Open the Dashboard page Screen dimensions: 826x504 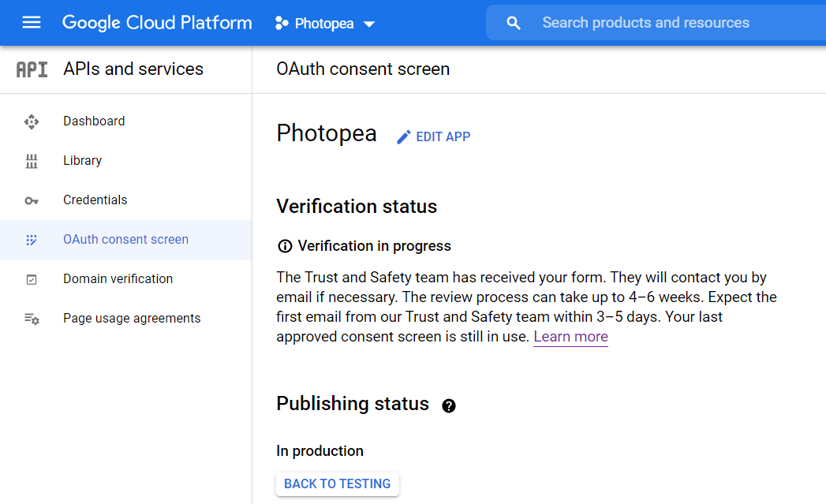(126, 121)
